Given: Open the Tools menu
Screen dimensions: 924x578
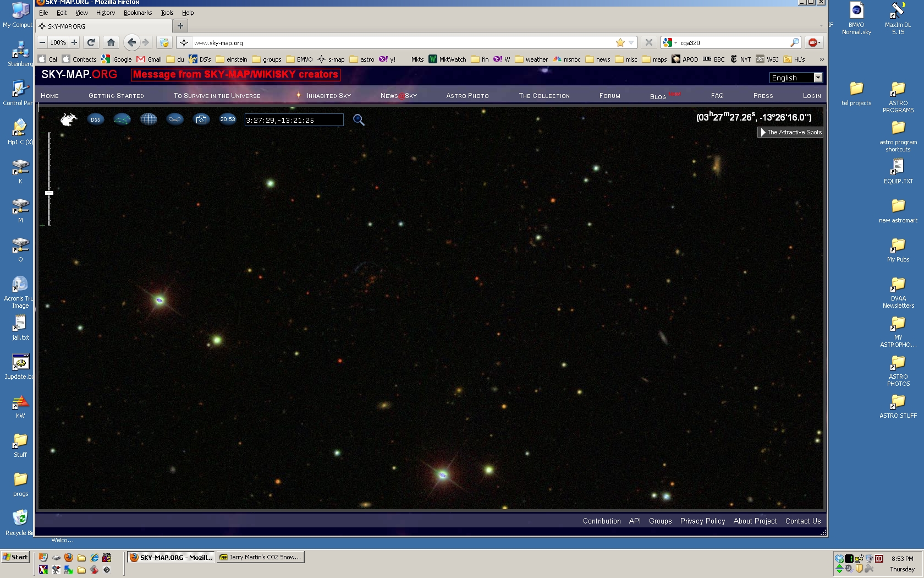Looking at the screenshot, I should pyautogui.click(x=167, y=13).
